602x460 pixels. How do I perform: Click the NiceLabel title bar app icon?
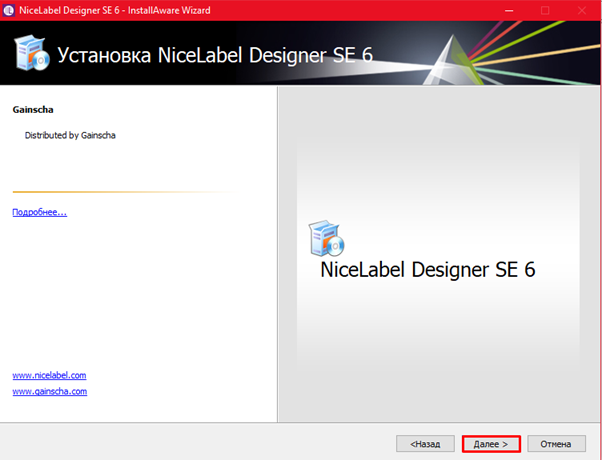pos(8,10)
